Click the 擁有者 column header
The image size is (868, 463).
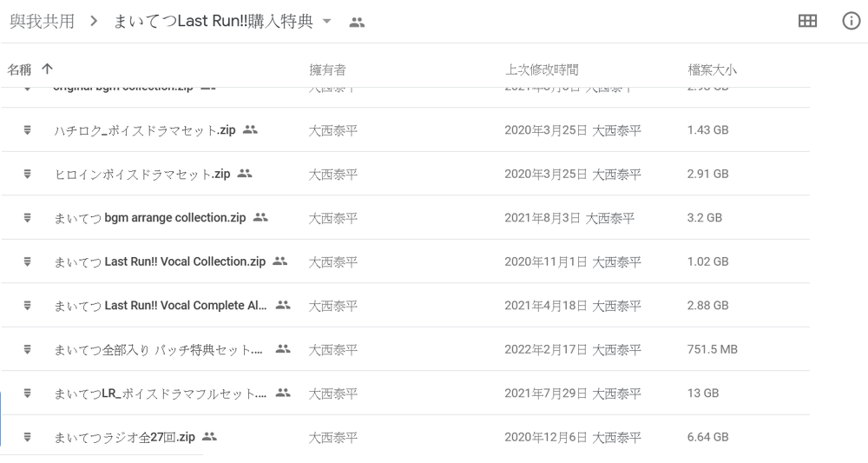[327, 69]
